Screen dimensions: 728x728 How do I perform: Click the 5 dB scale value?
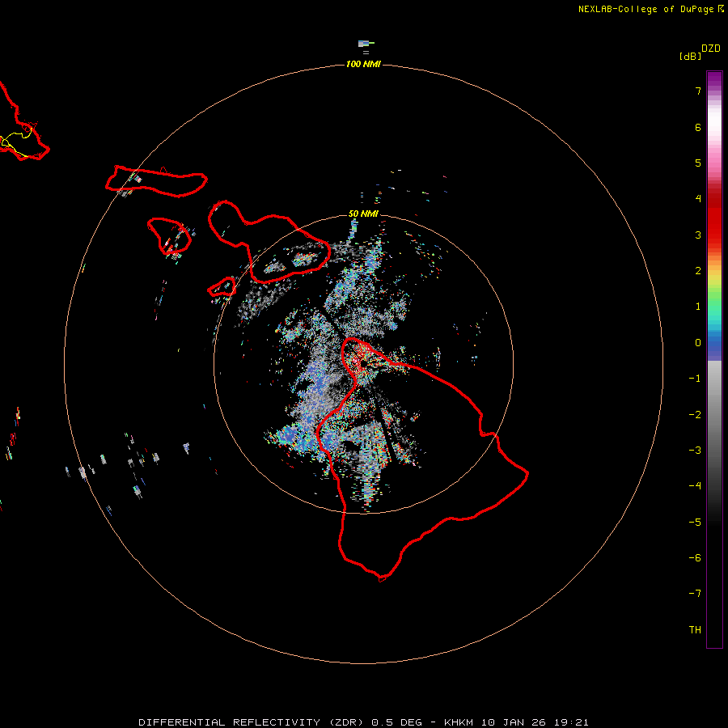tap(698, 163)
